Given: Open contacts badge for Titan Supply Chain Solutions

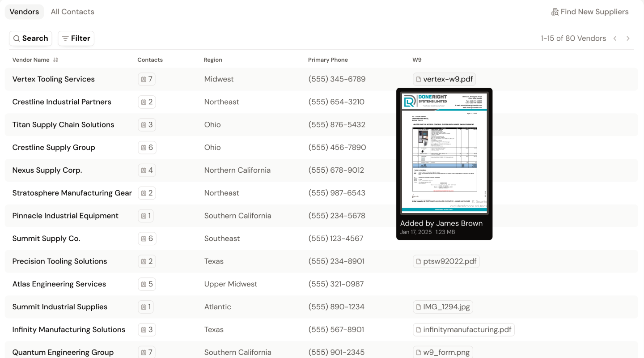Looking at the screenshot, I should (147, 125).
